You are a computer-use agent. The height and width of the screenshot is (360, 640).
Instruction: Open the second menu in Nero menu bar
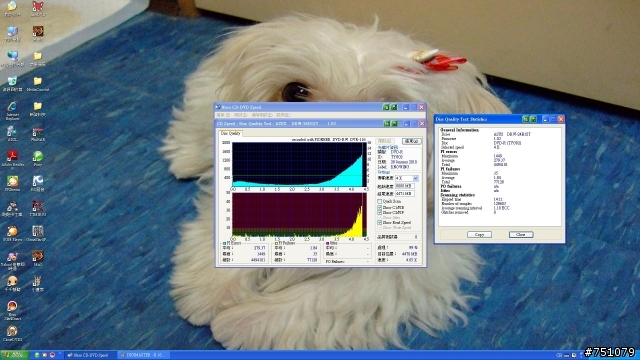[x=240, y=115]
